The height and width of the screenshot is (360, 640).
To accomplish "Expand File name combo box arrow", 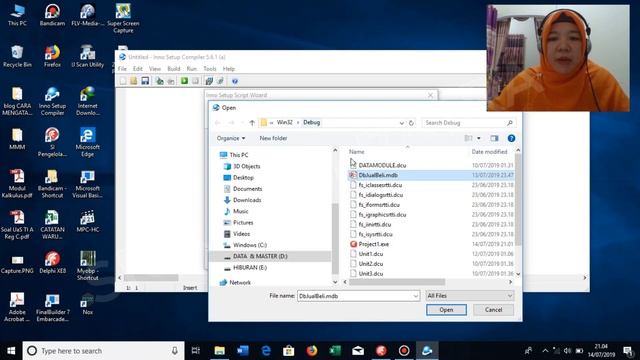I will point(415,296).
